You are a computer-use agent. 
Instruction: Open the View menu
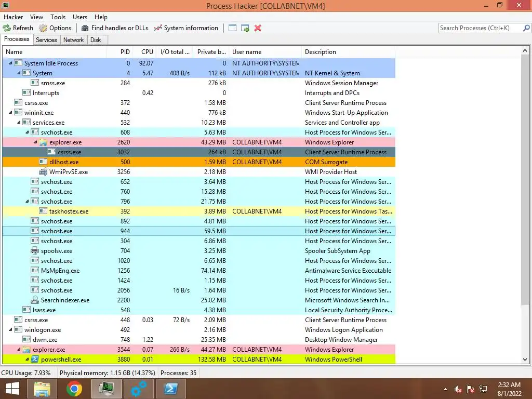36,17
